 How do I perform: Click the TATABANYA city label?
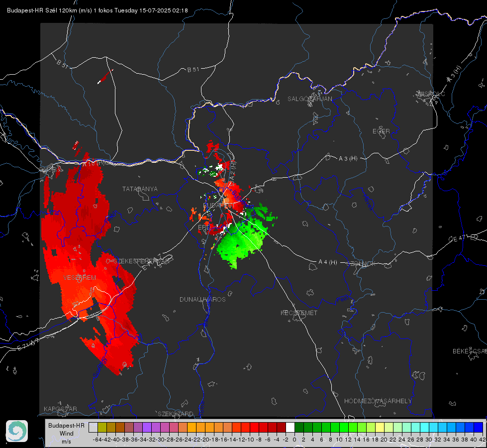140,189
